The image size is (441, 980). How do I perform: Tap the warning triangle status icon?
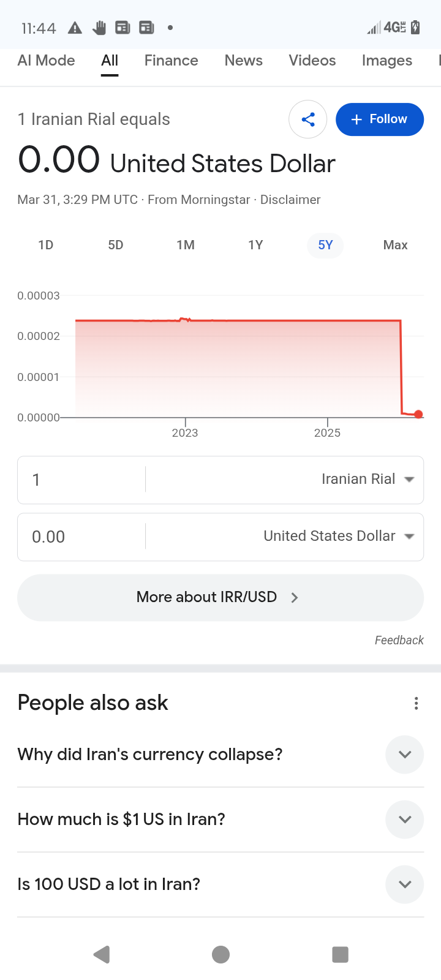pos(75,28)
